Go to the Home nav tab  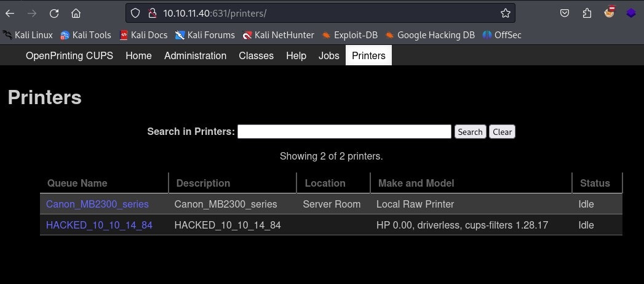pyautogui.click(x=138, y=55)
